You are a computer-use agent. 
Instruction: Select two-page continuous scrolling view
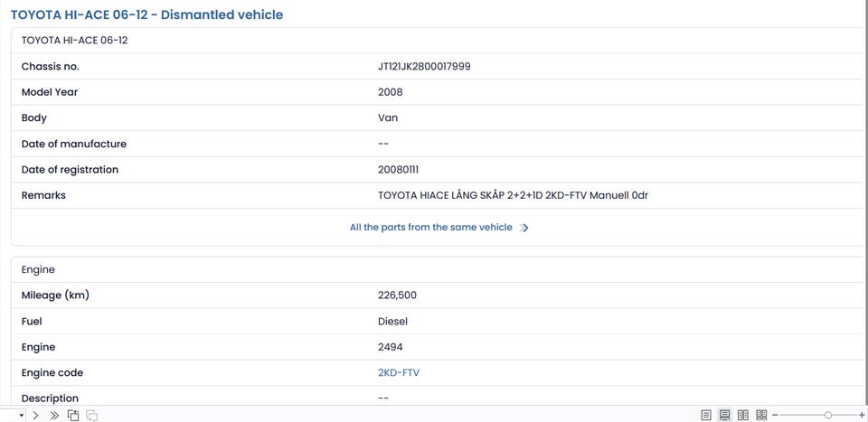pos(761,416)
